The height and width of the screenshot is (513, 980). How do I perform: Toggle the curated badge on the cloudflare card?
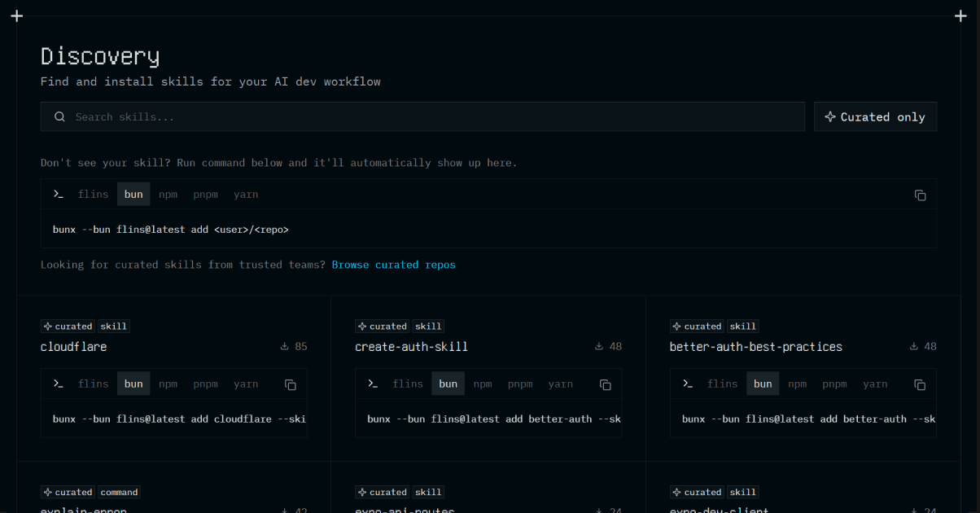(x=68, y=326)
